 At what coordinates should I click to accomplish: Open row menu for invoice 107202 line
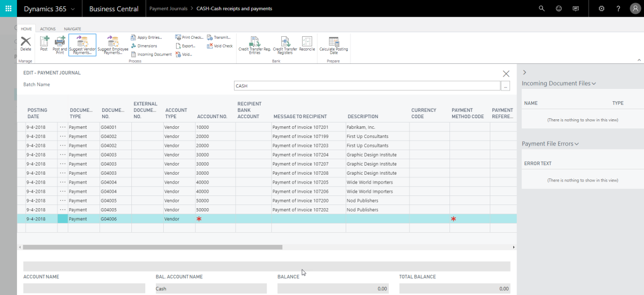click(x=63, y=210)
